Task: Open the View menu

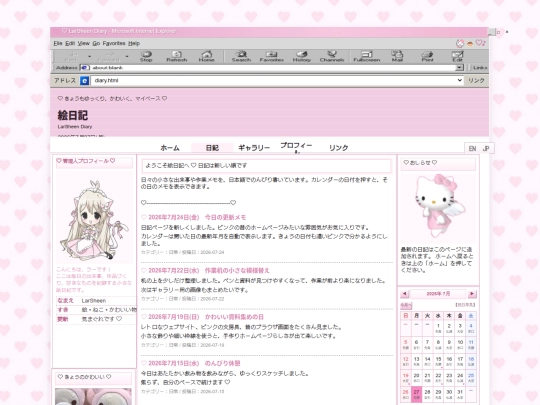Action: coord(83,43)
